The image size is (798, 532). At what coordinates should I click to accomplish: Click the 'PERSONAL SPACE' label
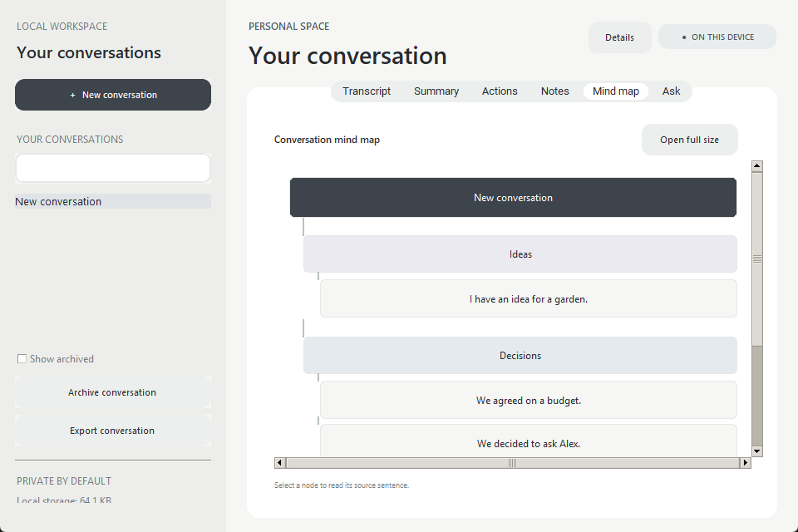coord(288,27)
